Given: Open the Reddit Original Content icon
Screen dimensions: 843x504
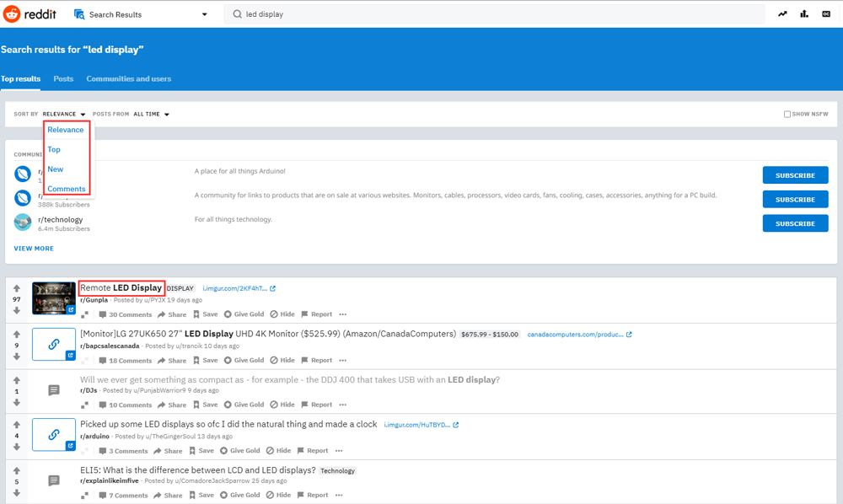Looking at the screenshot, I should [826, 14].
